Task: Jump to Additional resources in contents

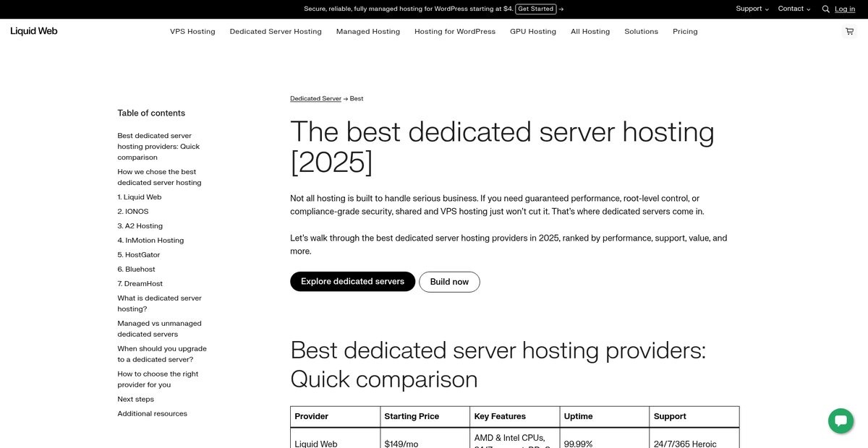Action: (x=153, y=414)
